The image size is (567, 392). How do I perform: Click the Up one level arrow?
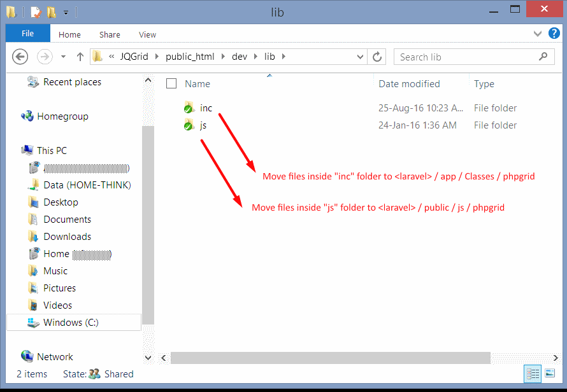[80, 57]
